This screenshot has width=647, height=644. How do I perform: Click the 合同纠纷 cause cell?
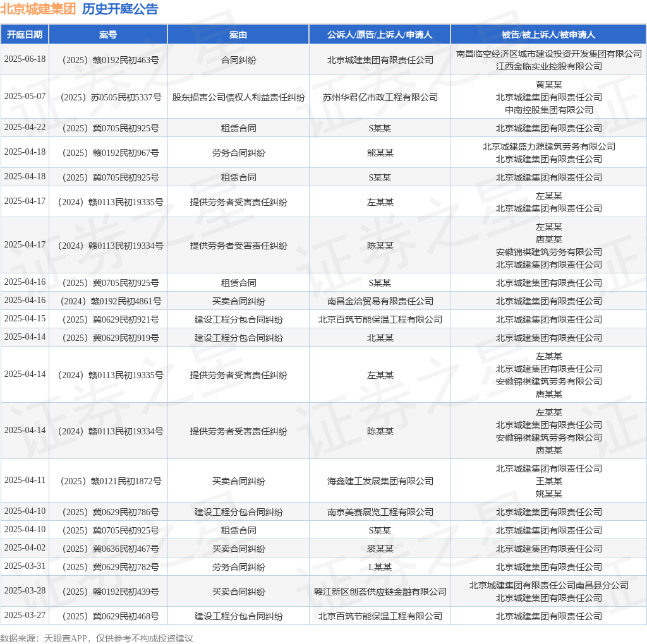coord(238,60)
